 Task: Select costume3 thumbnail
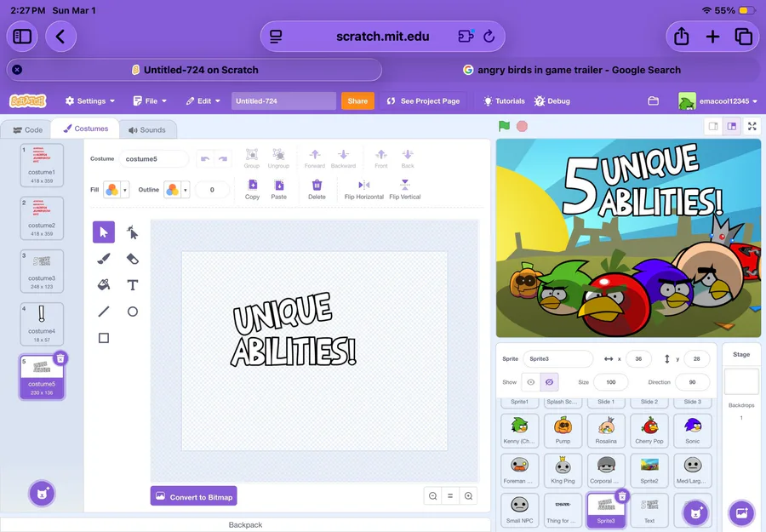click(42, 272)
